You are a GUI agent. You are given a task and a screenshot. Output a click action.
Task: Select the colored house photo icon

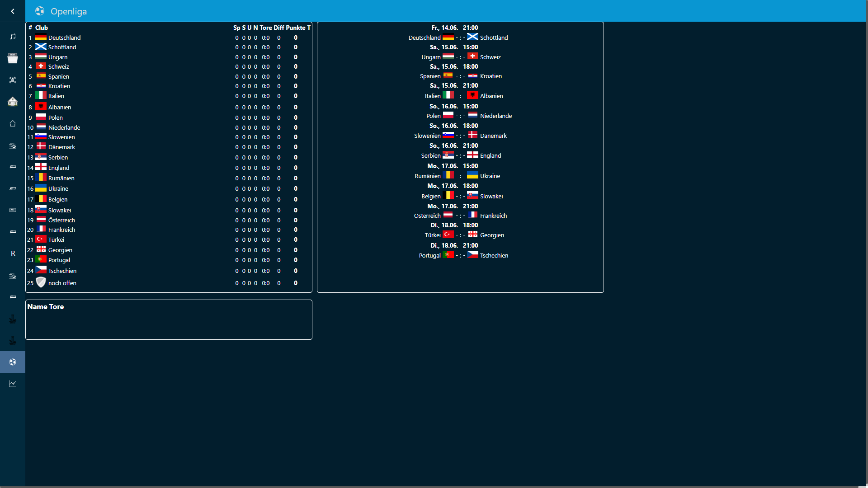pos(13,102)
